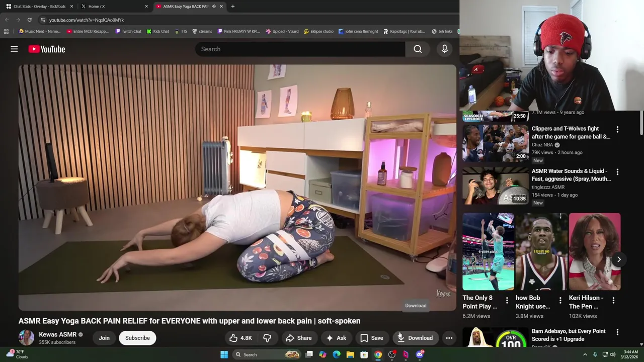Open Microsoft Edge from taskbar

pyautogui.click(x=337, y=354)
